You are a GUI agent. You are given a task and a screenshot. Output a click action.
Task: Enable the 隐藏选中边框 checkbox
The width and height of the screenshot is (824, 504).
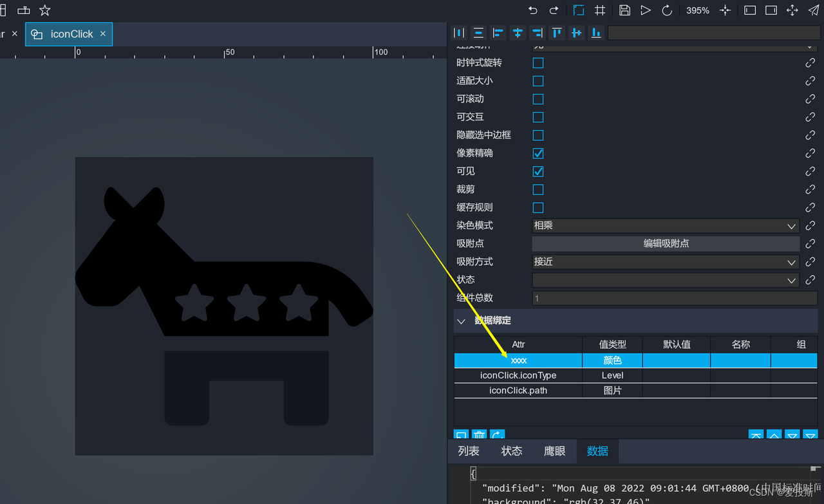click(538, 135)
